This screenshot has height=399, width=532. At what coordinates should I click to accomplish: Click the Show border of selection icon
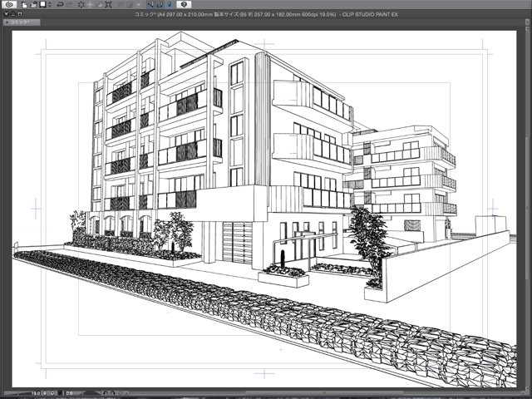pyautogui.click(x=139, y=4)
